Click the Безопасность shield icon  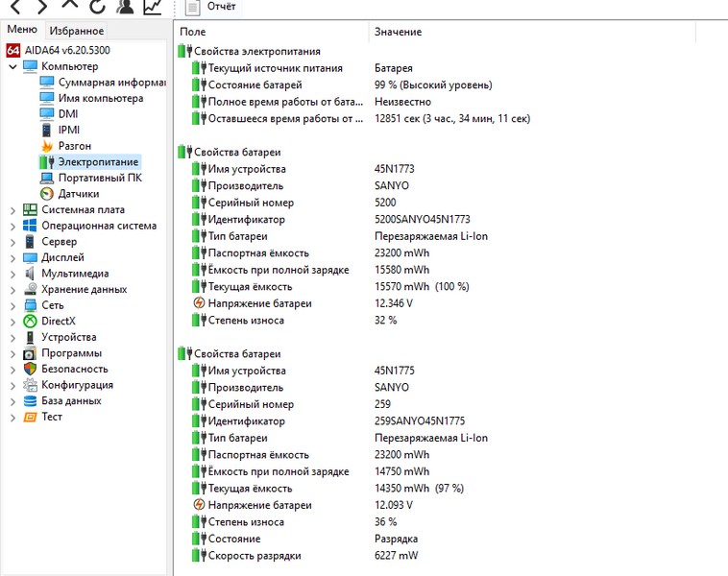pos(31,369)
